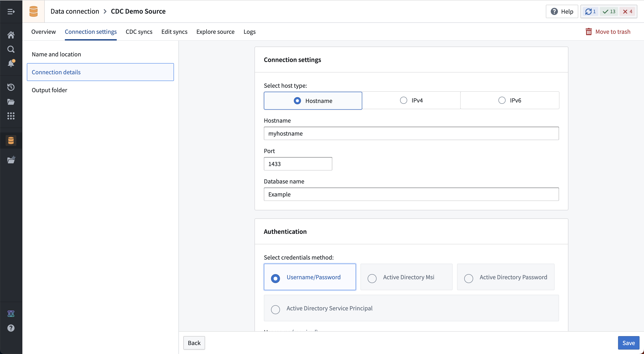Select the Hostname host type

coord(313,100)
